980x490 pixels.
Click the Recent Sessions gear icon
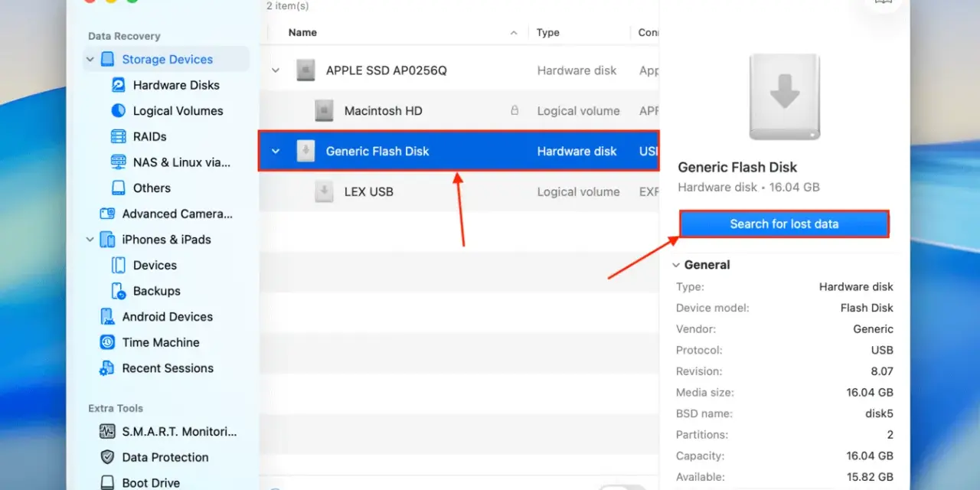tap(107, 368)
